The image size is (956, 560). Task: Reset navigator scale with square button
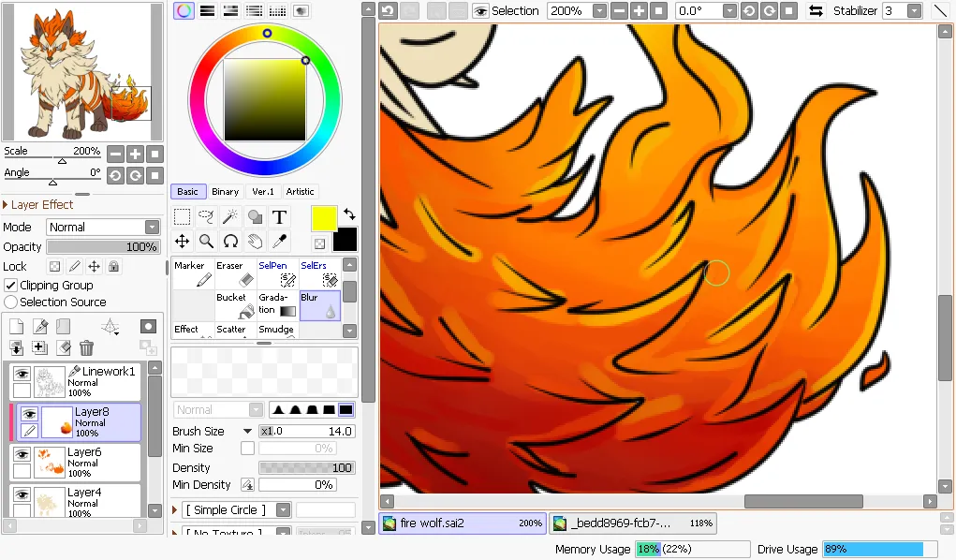point(154,155)
